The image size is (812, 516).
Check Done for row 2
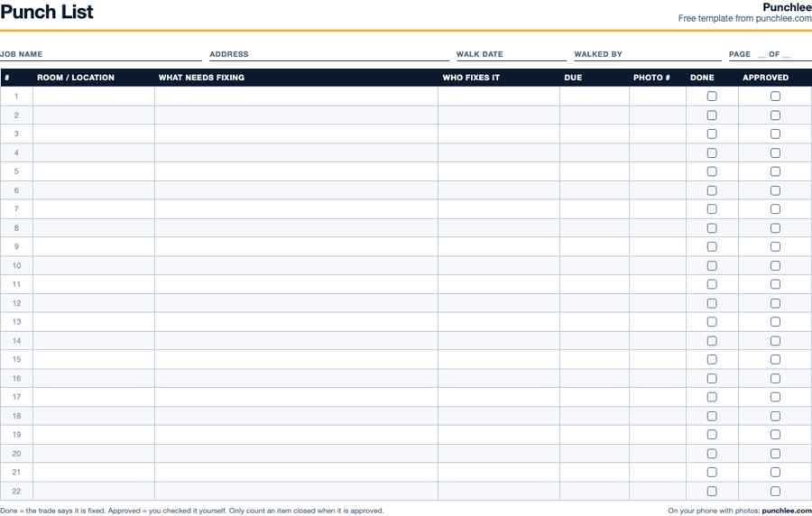(712, 115)
